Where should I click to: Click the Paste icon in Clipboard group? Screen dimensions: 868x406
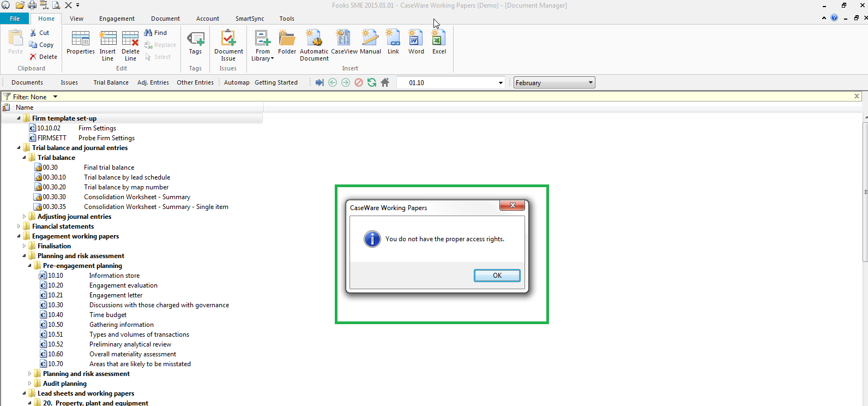pyautogui.click(x=16, y=38)
